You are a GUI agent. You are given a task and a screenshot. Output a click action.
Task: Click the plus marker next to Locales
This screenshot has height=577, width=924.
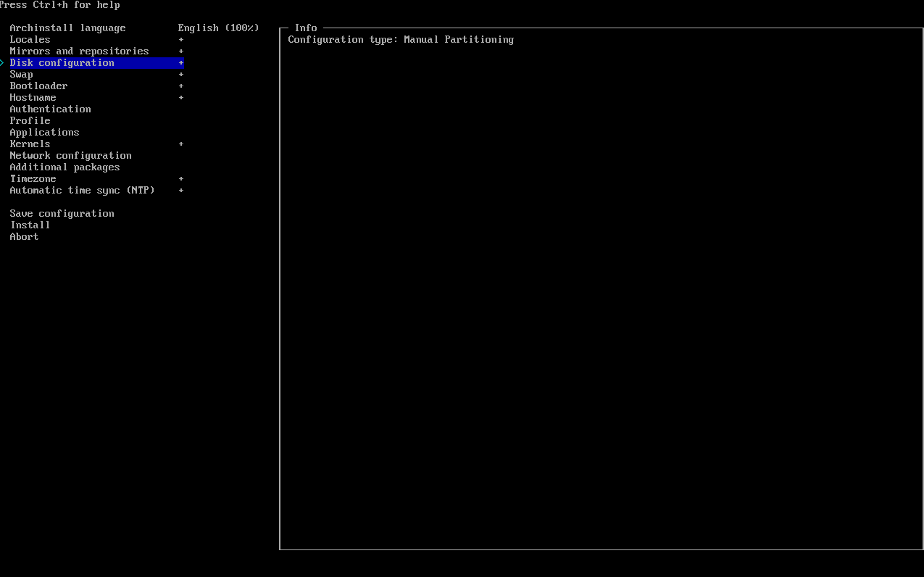181,39
